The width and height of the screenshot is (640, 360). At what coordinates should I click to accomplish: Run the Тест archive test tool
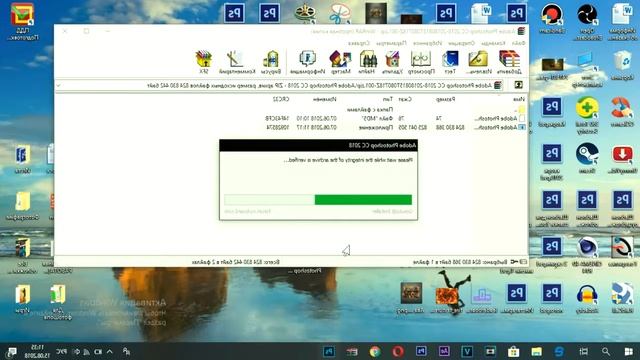450,62
